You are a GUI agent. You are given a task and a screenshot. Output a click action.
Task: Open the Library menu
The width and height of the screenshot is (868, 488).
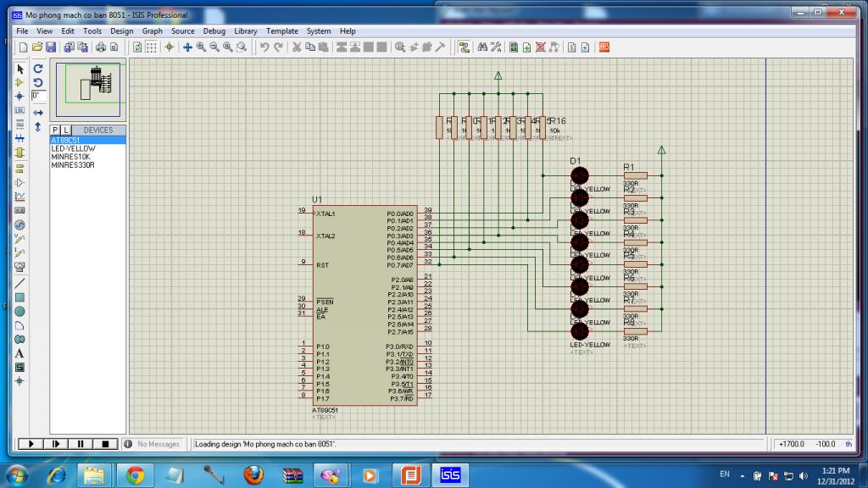click(x=245, y=31)
